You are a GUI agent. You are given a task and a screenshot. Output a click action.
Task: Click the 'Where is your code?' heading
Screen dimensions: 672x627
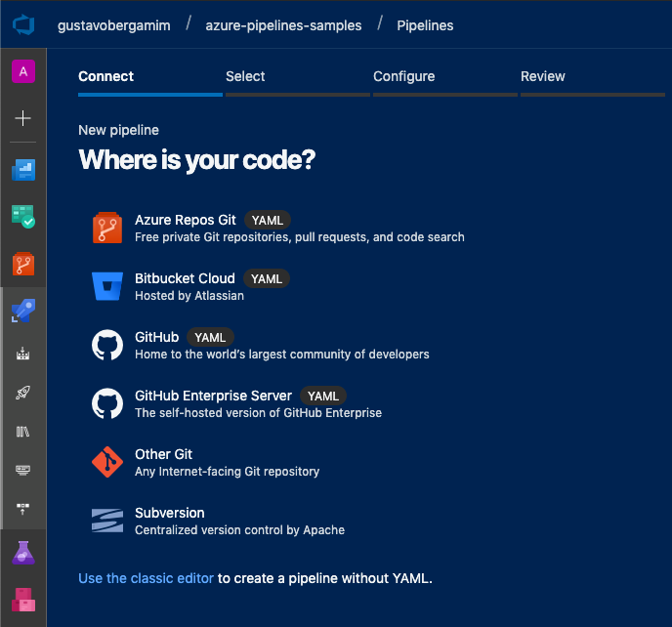coord(197,160)
